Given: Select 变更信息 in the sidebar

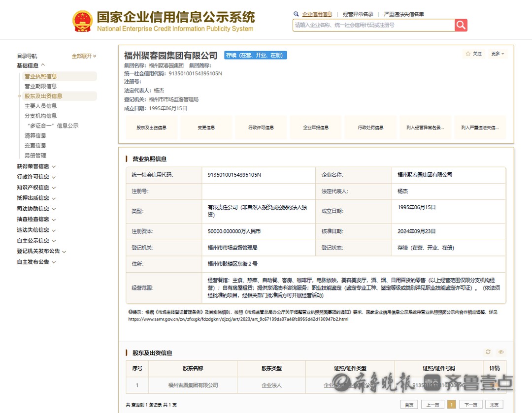Looking at the screenshot, I should coord(35,146).
